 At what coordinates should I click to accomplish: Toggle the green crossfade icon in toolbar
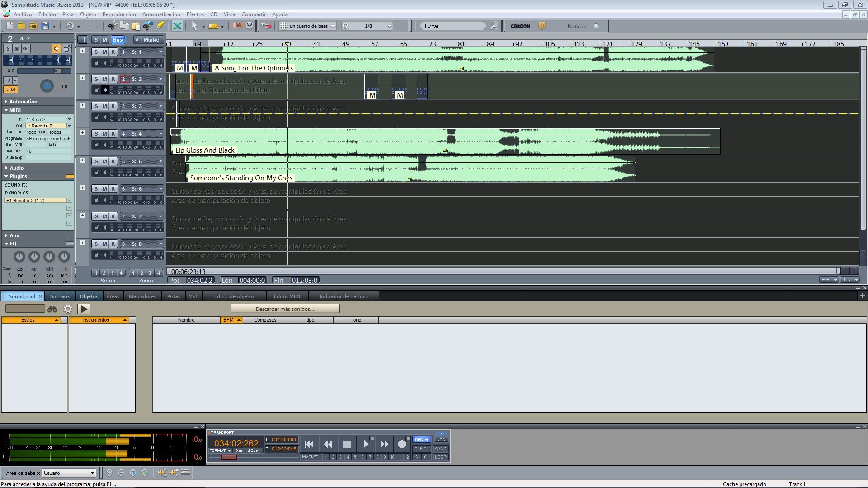click(177, 26)
